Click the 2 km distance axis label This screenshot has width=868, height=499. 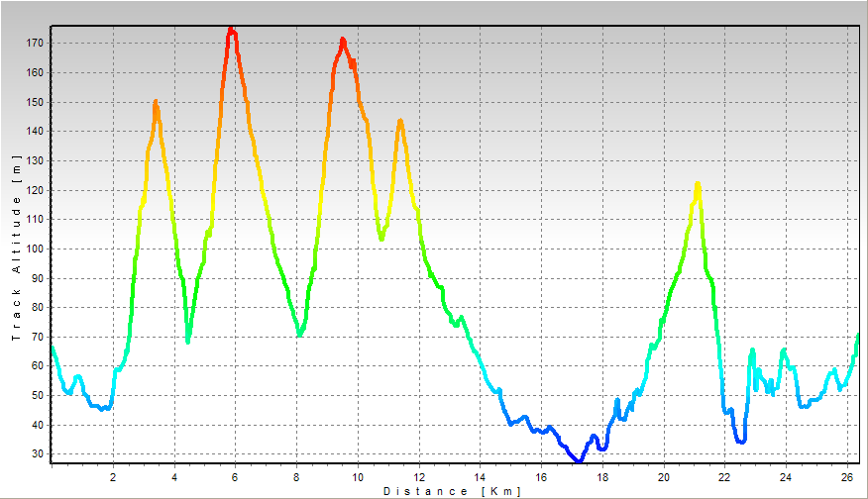[113, 477]
